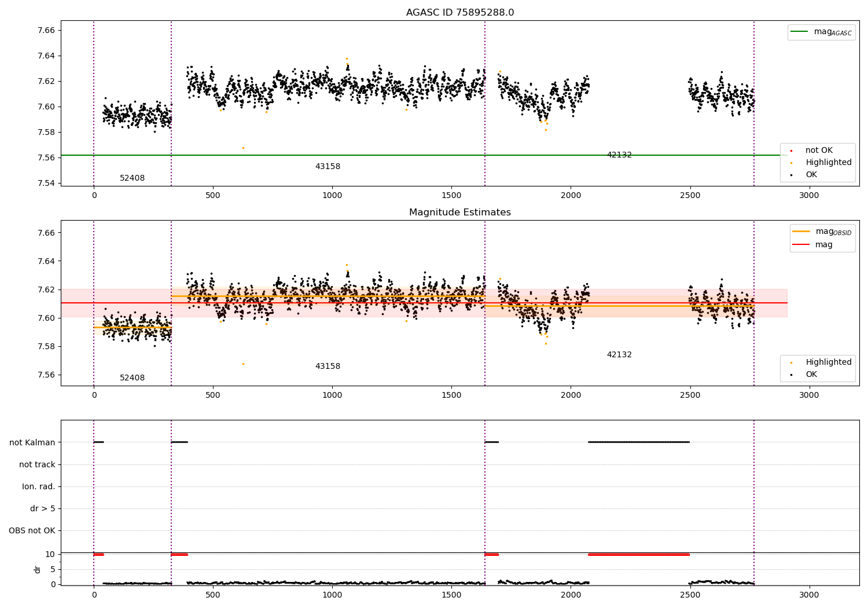Screen dimensions: 868x608
Task: Select 'Highlighted' legend entry in Magnitude Estimates plot
Action: pyautogui.click(x=828, y=362)
